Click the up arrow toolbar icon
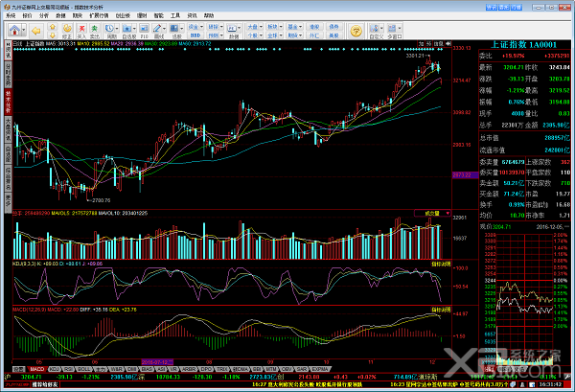This screenshot has width=575, height=392. pos(53,27)
